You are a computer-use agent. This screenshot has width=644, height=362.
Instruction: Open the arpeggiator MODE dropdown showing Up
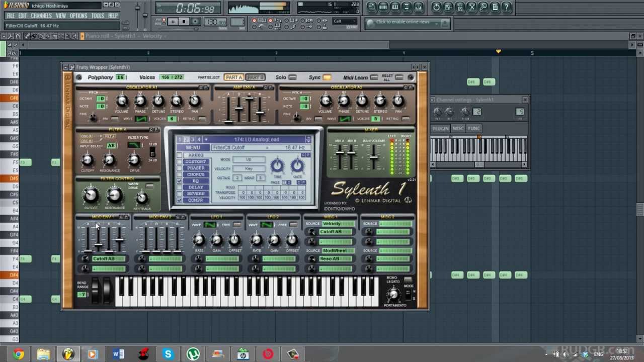[x=249, y=159]
